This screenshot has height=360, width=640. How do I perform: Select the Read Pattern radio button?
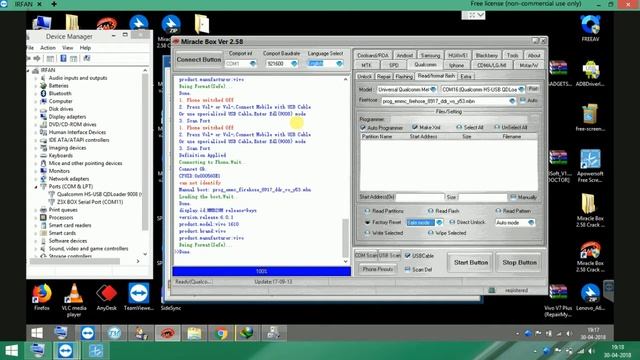tap(498, 211)
